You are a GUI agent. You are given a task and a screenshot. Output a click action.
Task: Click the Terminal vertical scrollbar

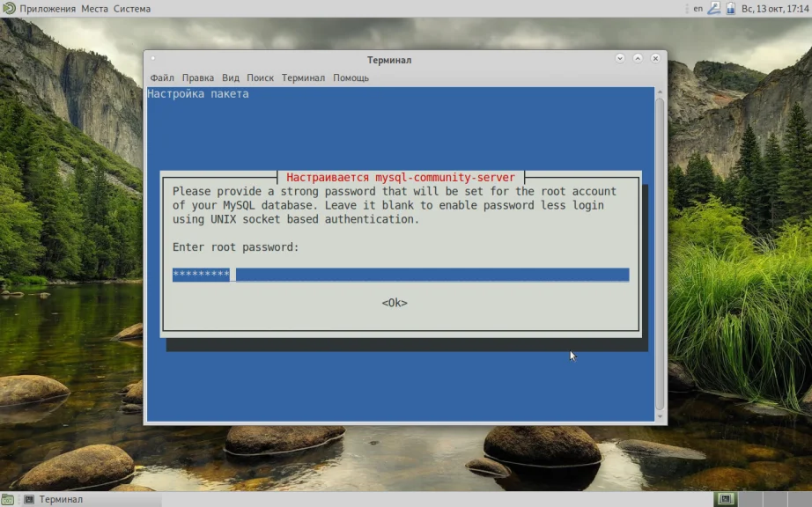[660, 253]
